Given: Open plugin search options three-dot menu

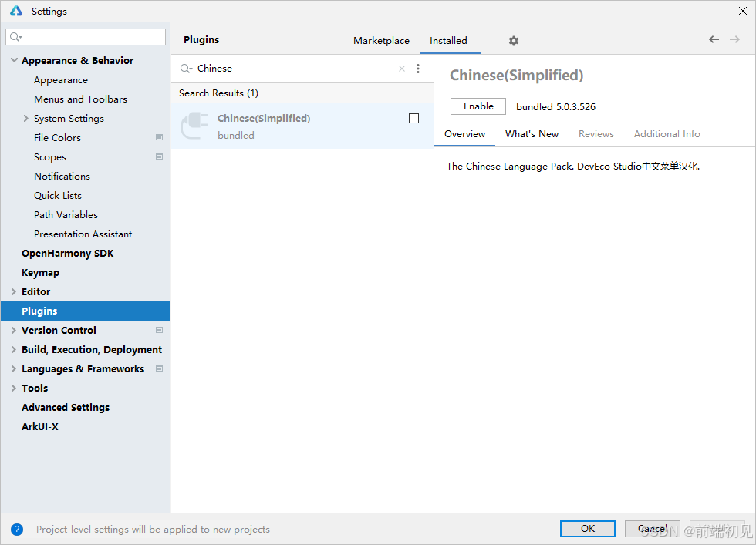Looking at the screenshot, I should point(418,69).
